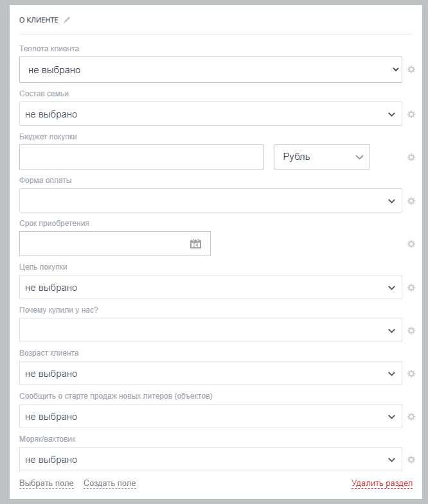Screen dimensions: 428x504
Task: Open the Рубль currency dropdown
Action: (x=321, y=157)
